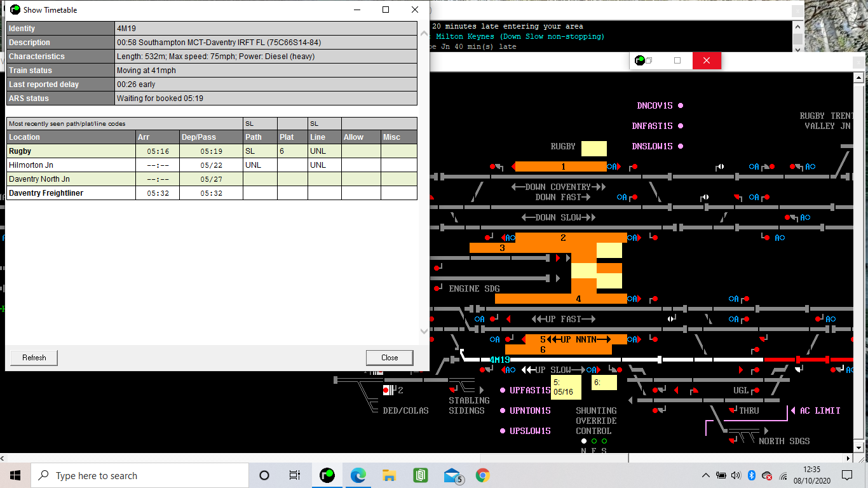Screen dimensions: 868x488
Task: Select train 4M19 berth label on track
Action: 500,360
